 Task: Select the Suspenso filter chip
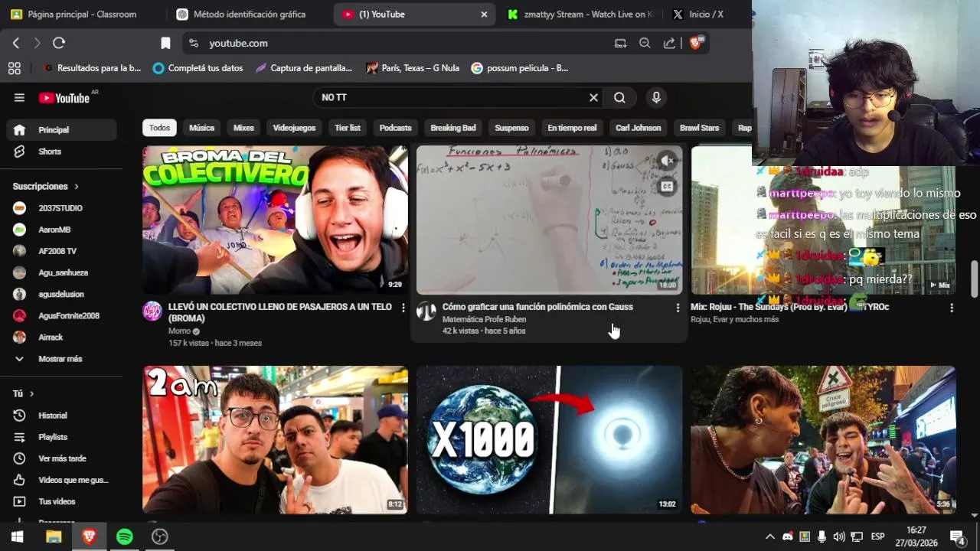(511, 128)
